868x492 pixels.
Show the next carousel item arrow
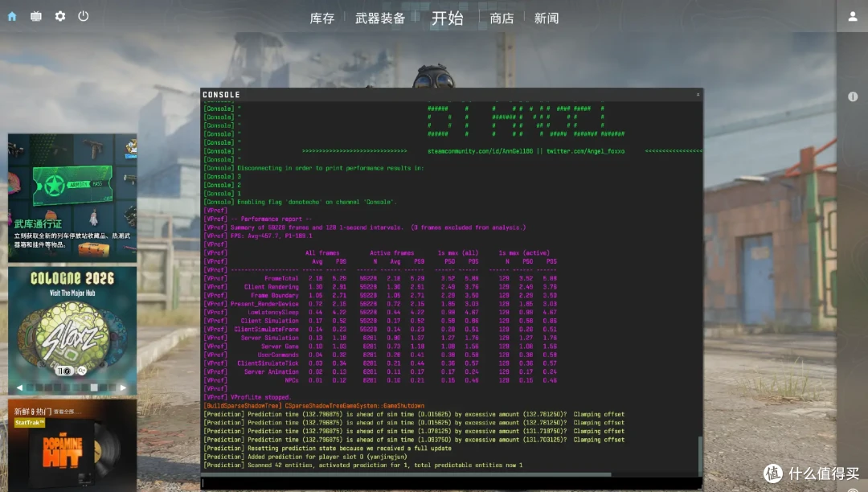click(x=123, y=387)
